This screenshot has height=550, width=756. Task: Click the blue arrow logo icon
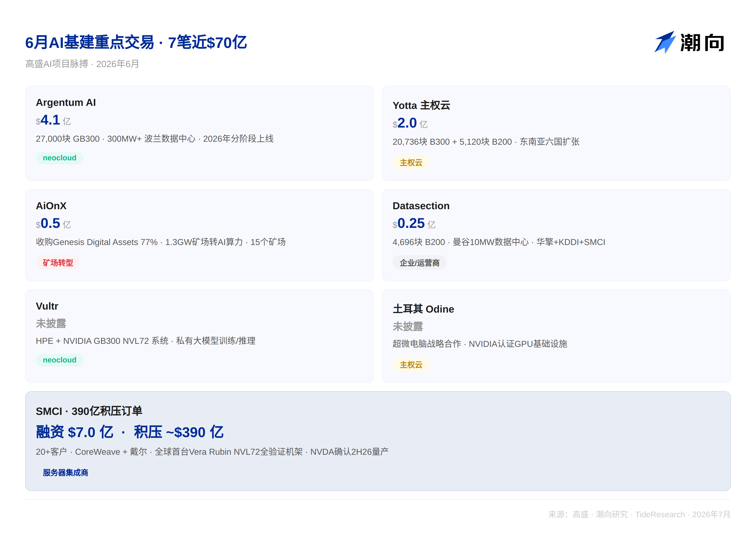(x=665, y=42)
